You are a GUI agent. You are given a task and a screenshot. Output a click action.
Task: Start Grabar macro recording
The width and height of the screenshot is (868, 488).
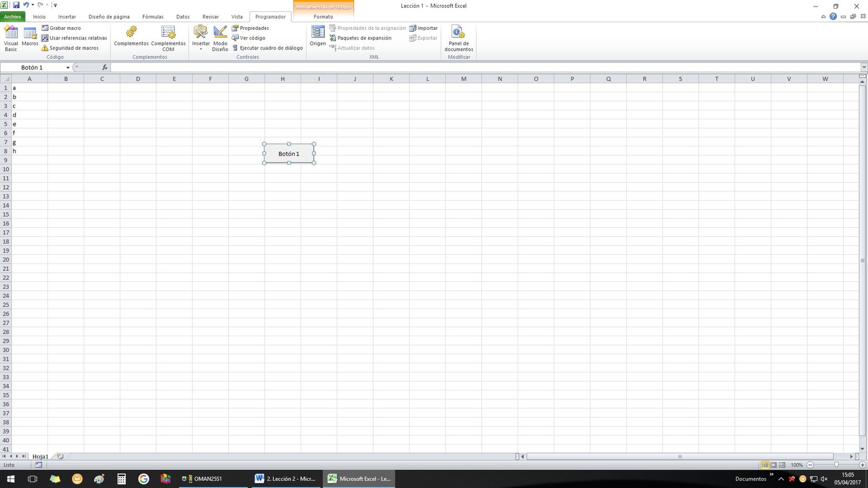(x=61, y=28)
